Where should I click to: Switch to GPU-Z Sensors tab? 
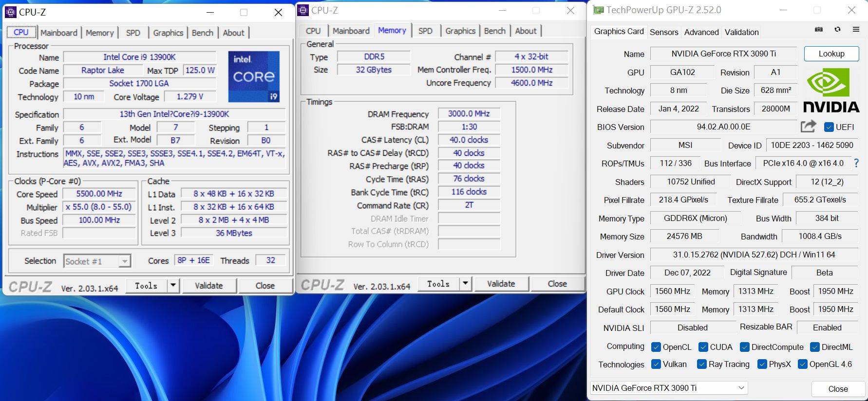pyautogui.click(x=664, y=32)
